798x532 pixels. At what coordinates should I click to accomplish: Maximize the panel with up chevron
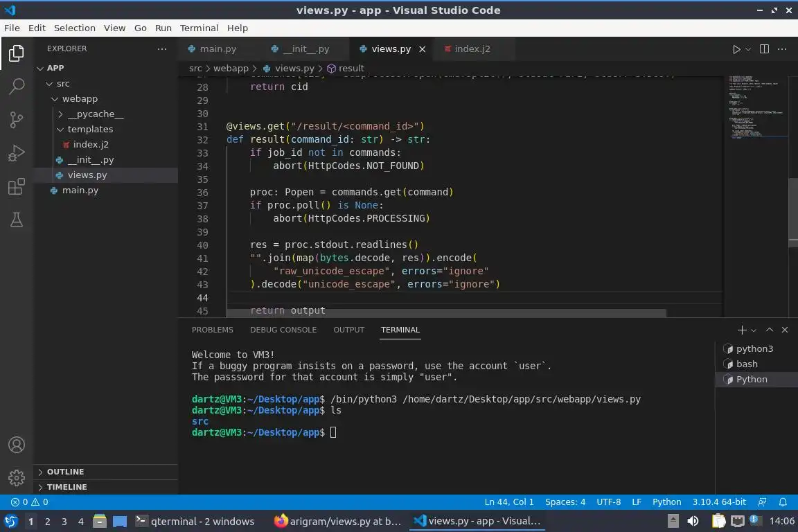(x=770, y=330)
